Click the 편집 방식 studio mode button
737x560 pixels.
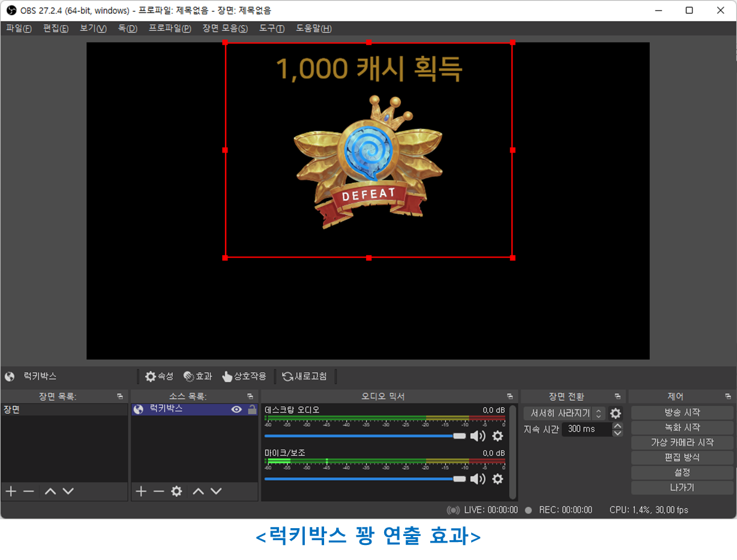[x=682, y=458]
